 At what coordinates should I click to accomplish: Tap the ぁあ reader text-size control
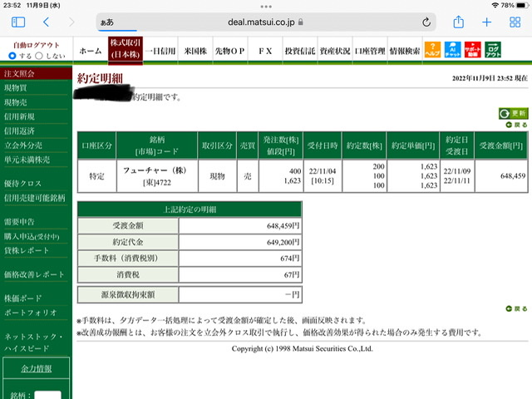[107, 22]
